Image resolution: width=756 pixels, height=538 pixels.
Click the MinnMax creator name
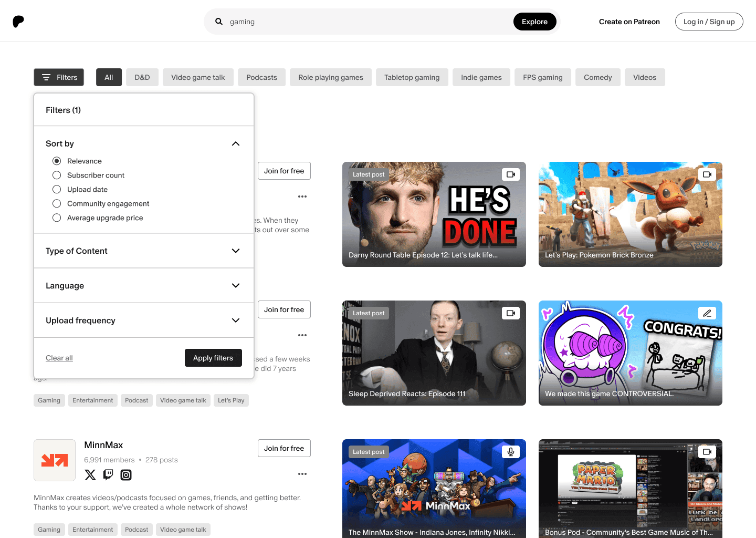point(103,445)
